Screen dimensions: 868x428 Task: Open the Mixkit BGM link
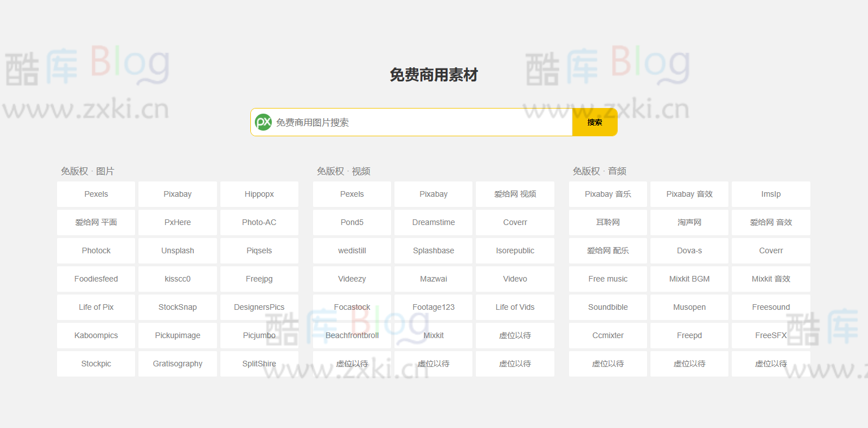coord(689,279)
